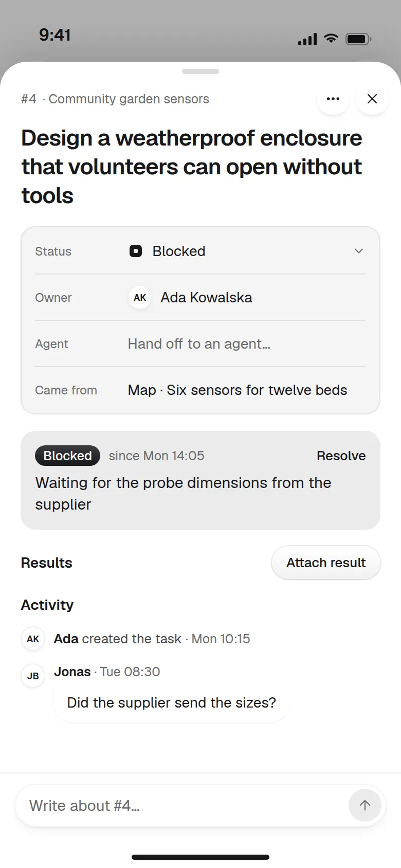401x868 pixels.
Task: Tap the sheet drag handle at top
Action: tap(200, 71)
